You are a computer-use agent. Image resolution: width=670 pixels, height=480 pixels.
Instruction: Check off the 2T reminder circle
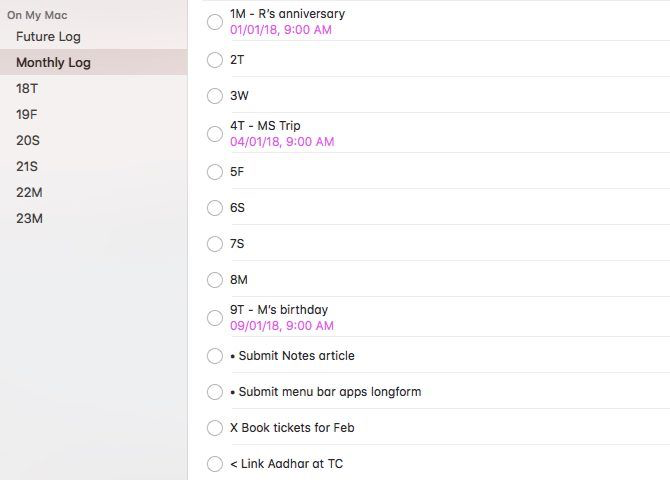click(x=214, y=60)
